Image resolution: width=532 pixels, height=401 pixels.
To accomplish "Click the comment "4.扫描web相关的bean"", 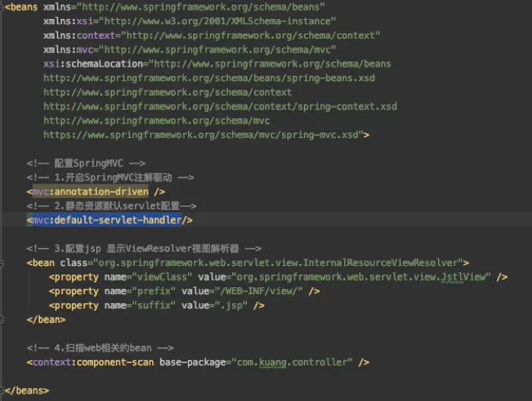I will [100, 348].
